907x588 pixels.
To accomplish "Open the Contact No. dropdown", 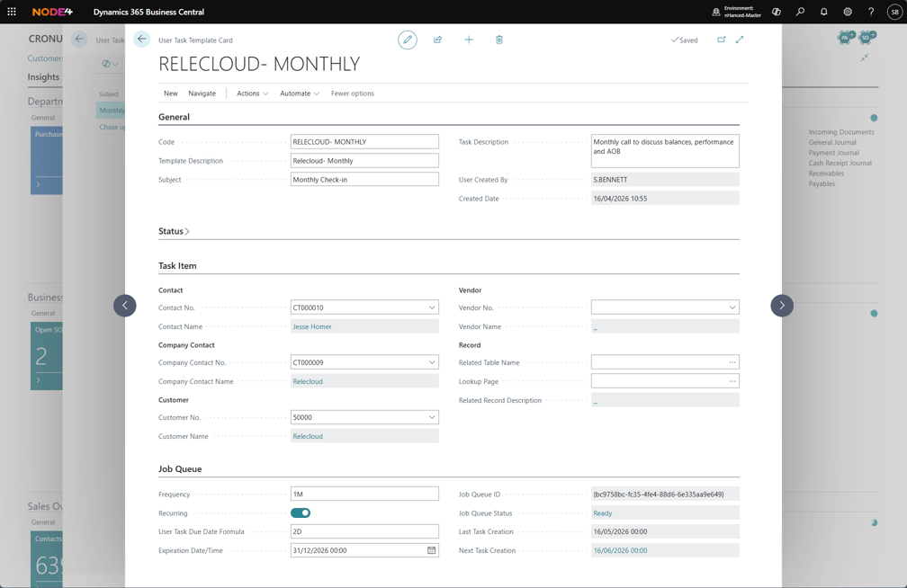I will pos(432,307).
